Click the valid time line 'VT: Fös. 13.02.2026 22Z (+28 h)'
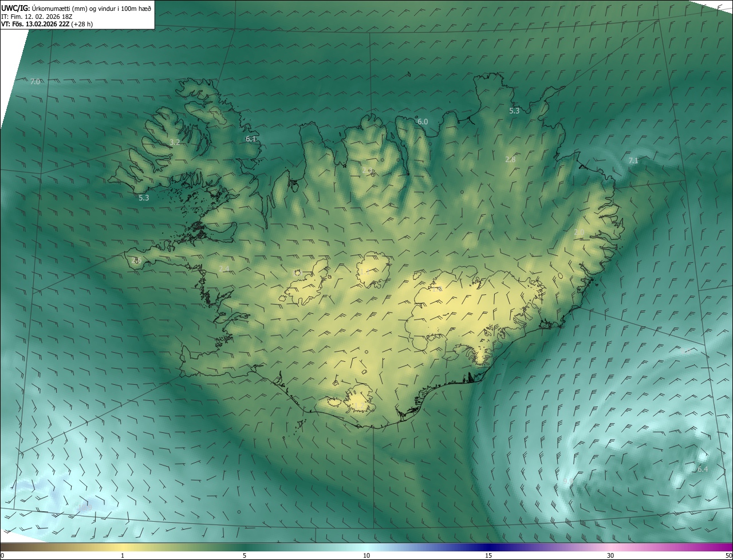 [47, 24]
